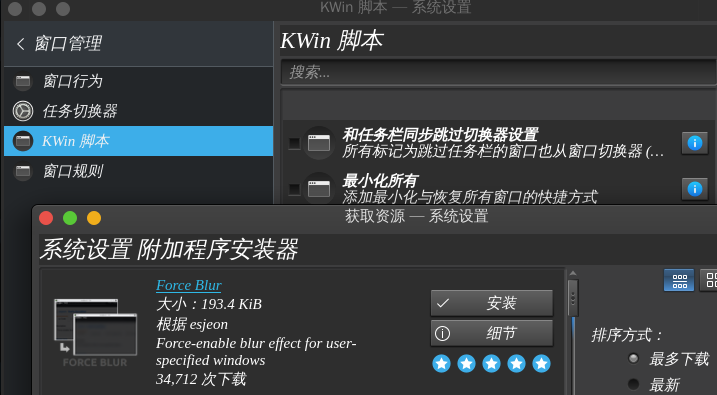
Task: Click the 窗口行为 sidebar icon
Action: (23, 81)
